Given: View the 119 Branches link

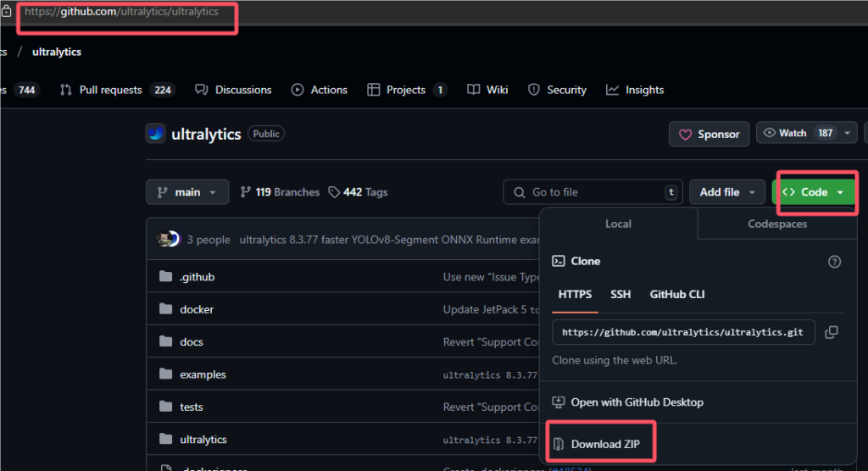Looking at the screenshot, I should tap(280, 192).
